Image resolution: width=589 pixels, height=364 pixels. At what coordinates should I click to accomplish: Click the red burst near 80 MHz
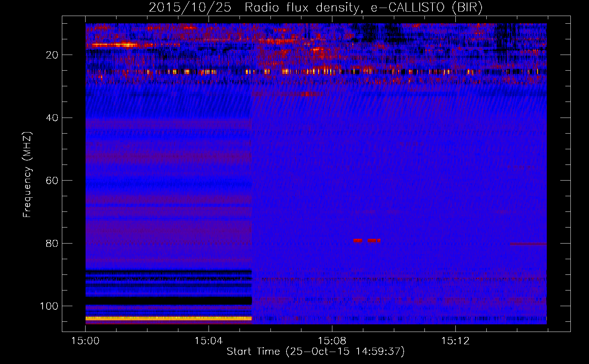[x=367, y=241]
